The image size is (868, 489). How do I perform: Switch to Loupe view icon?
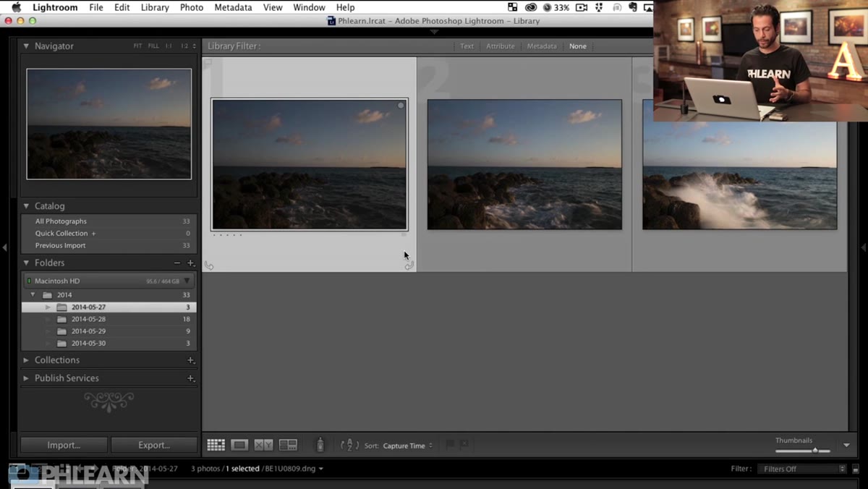(240, 445)
